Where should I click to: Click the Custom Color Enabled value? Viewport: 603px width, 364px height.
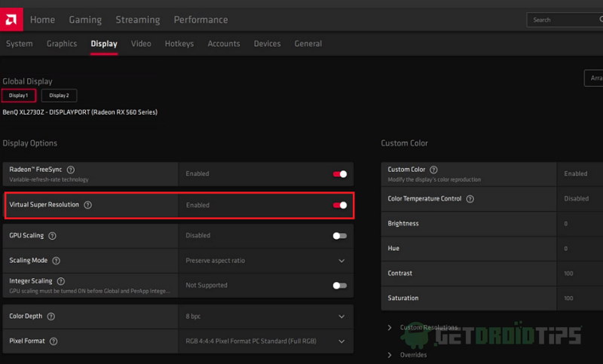click(x=576, y=174)
